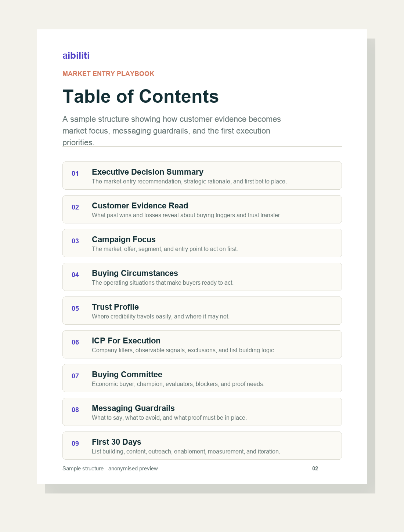404x532 pixels.
Task: Click section number 06
Action: coord(75,342)
